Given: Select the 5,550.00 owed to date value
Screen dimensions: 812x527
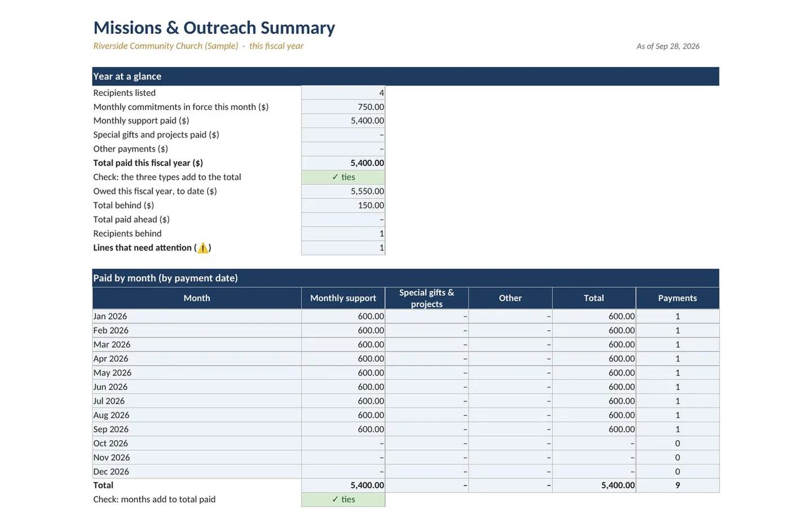Looking at the screenshot, I should pyautogui.click(x=343, y=191).
